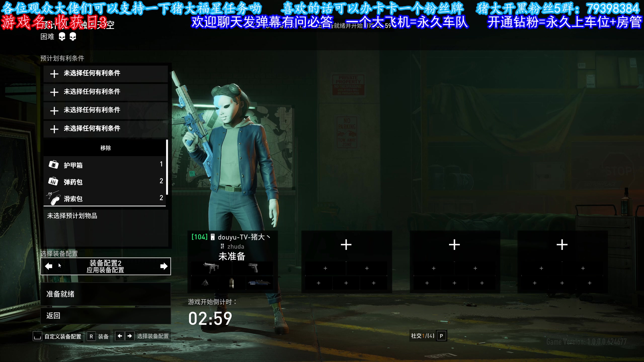Open social panel with P key button
Screen dimensions: 644x362
(441, 336)
